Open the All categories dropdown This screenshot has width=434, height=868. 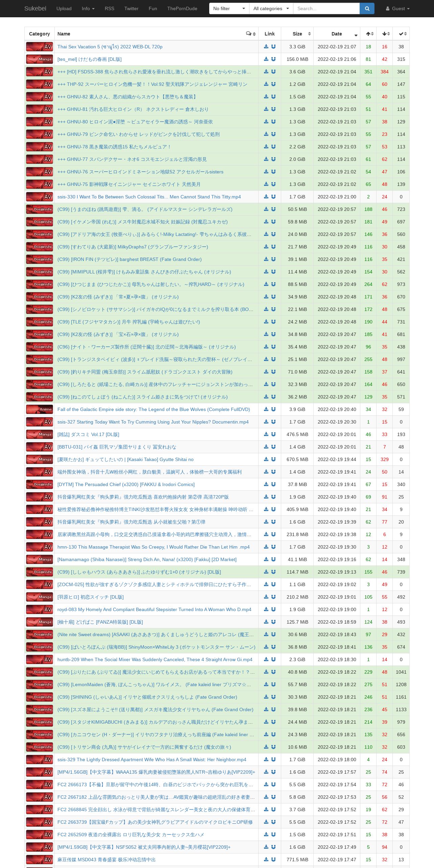click(x=271, y=8)
